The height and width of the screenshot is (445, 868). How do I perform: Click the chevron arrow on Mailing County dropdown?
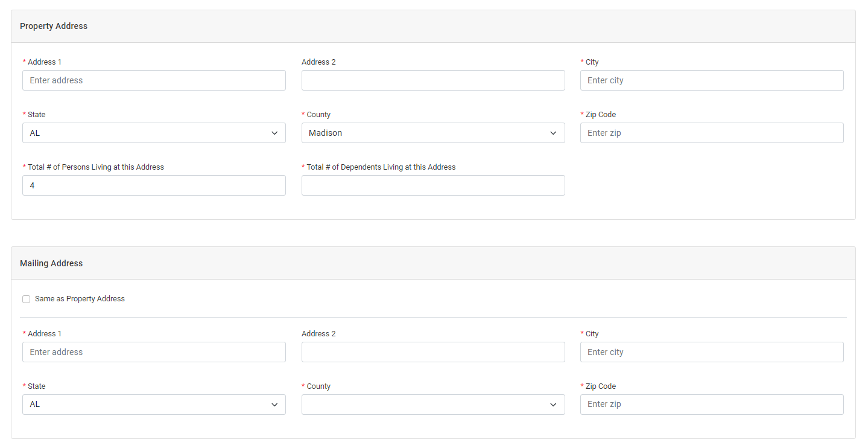pos(553,405)
